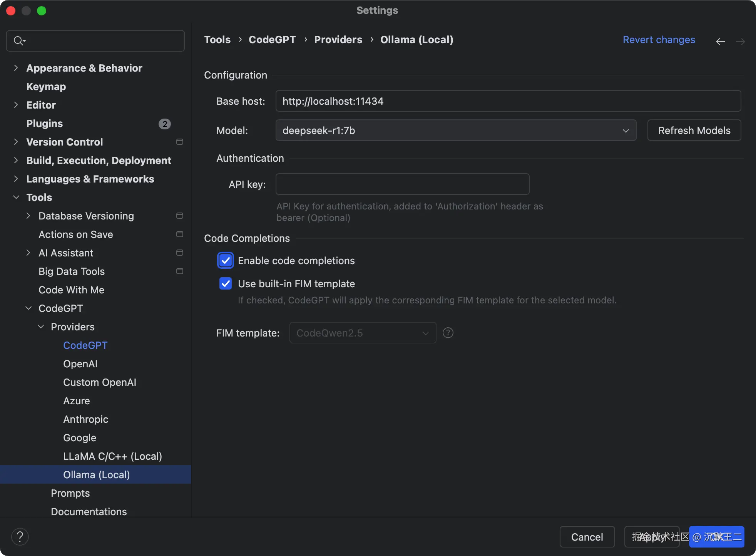Click the forward navigation arrow
The width and height of the screenshot is (756, 556).
point(740,41)
